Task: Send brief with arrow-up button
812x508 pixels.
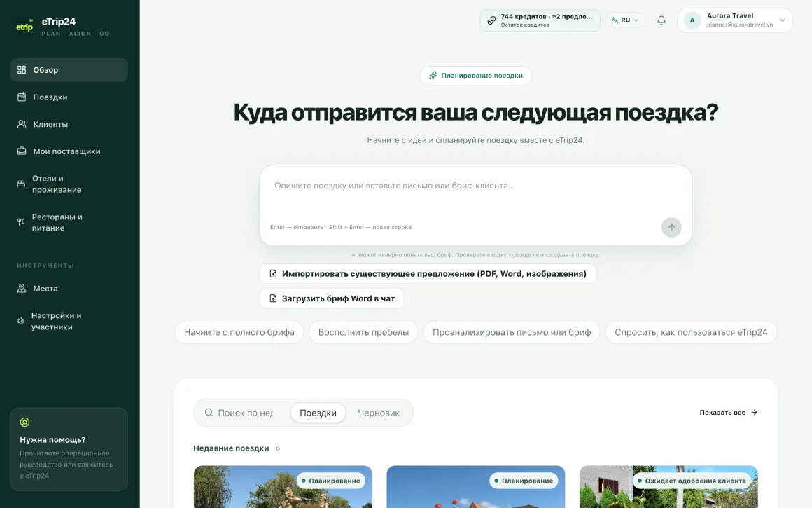Action: tap(671, 227)
